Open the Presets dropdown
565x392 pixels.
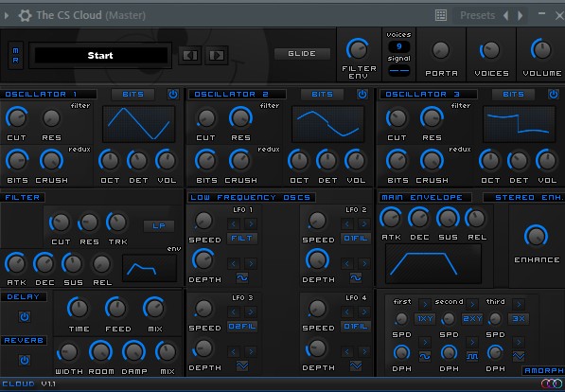coord(477,15)
